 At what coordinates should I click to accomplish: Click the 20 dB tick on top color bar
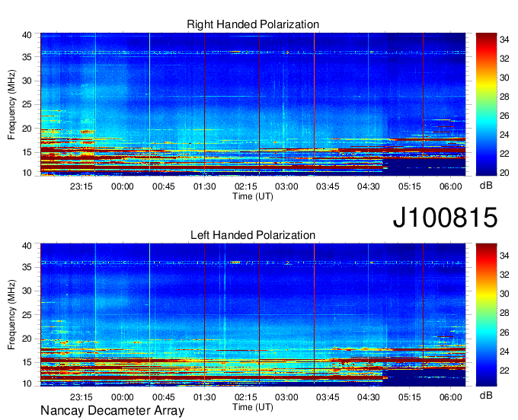click(x=504, y=173)
